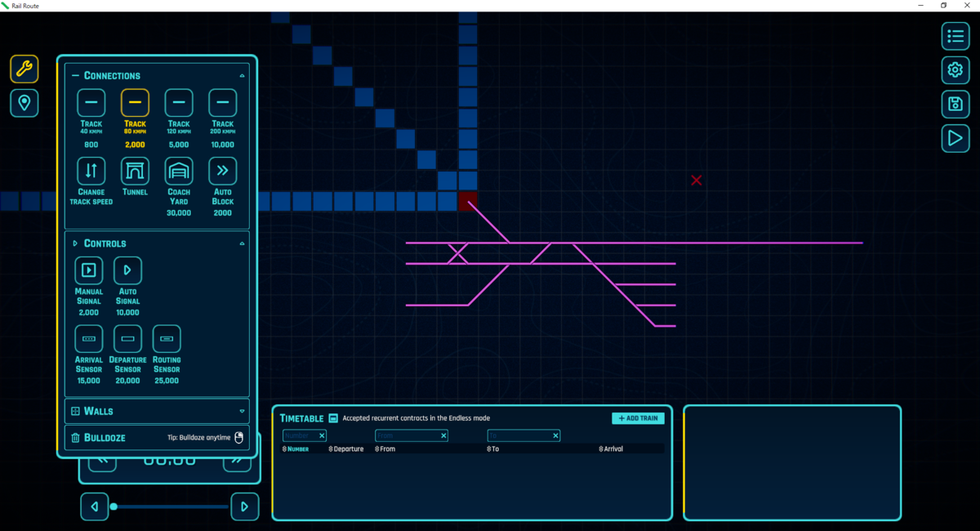The image size is (980, 531).
Task: Toggle accepted recurrent contracts checkbox
Action: pos(333,418)
